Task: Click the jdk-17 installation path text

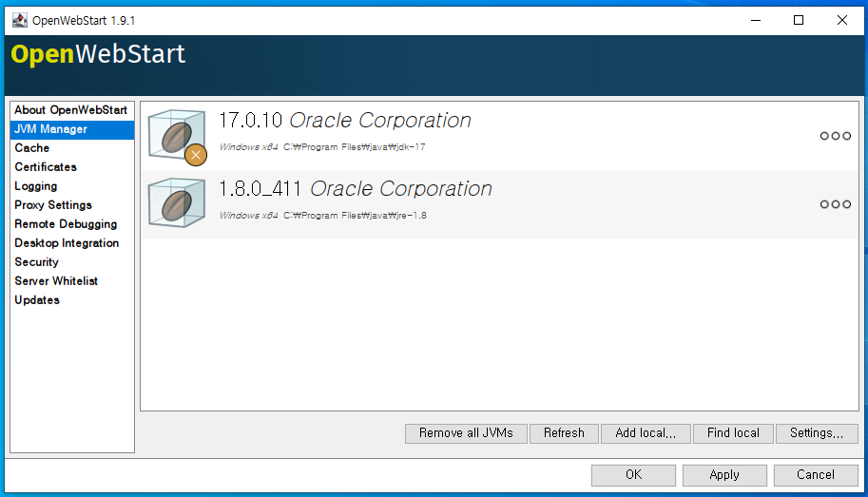Action: [x=355, y=147]
